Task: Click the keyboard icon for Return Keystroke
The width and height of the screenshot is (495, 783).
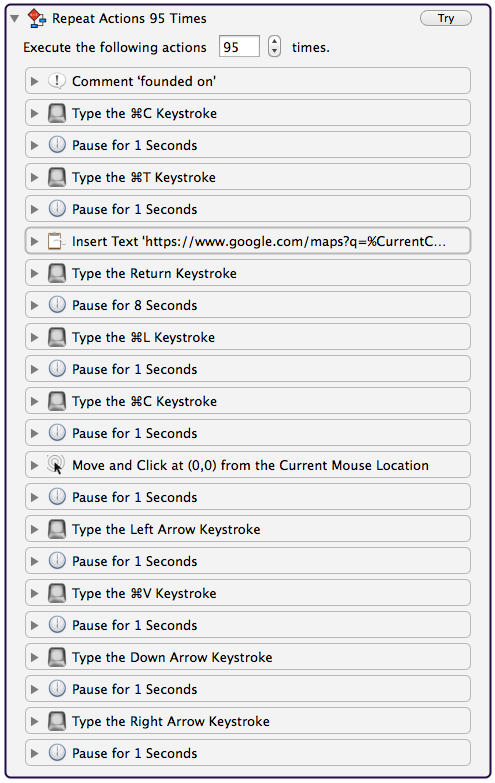Action: point(57,273)
